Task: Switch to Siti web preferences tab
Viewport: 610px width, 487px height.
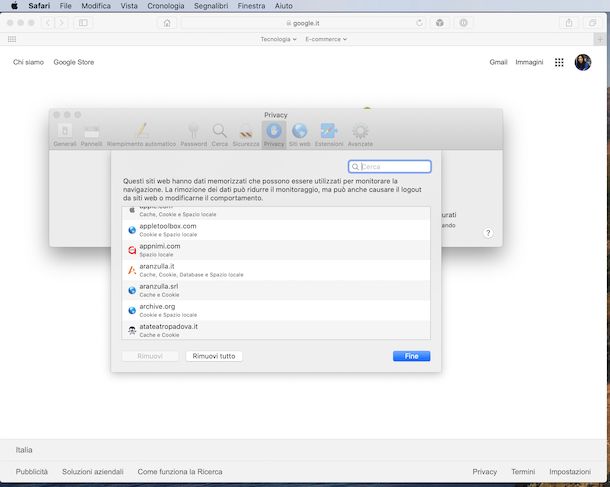Action: pyautogui.click(x=300, y=135)
